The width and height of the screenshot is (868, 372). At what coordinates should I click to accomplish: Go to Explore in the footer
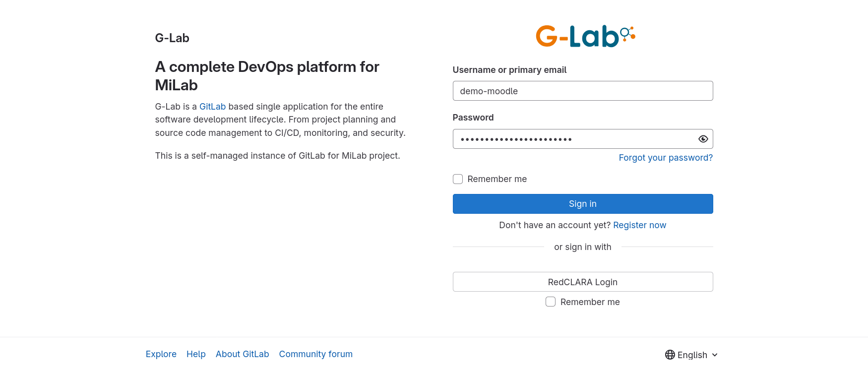161,354
